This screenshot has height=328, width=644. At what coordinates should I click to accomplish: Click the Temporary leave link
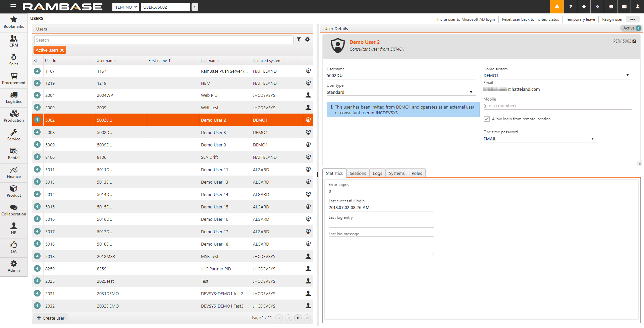(x=580, y=19)
